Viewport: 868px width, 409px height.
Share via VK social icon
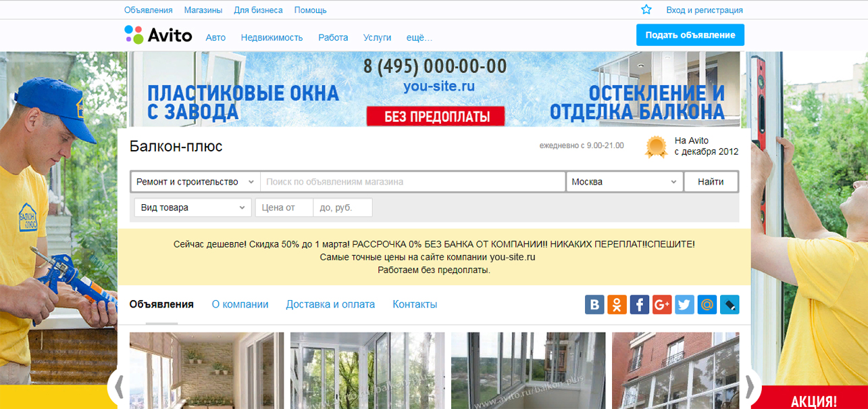(594, 304)
